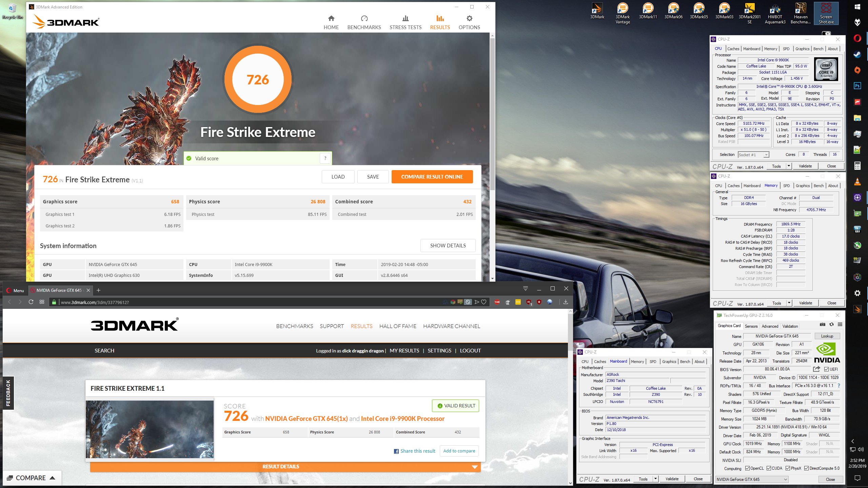Click Add to compare on 3dmark.com
Screen dimensions: 868x488
point(459,451)
